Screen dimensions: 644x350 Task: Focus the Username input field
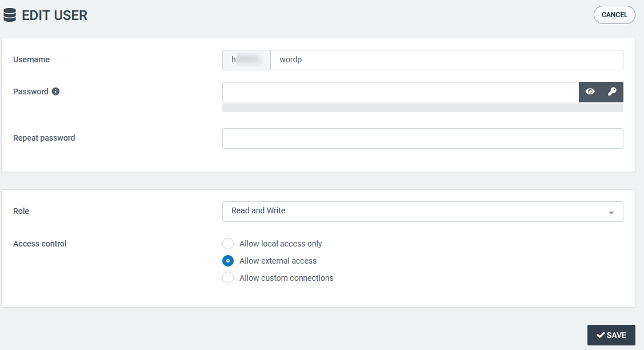pos(447,60)
